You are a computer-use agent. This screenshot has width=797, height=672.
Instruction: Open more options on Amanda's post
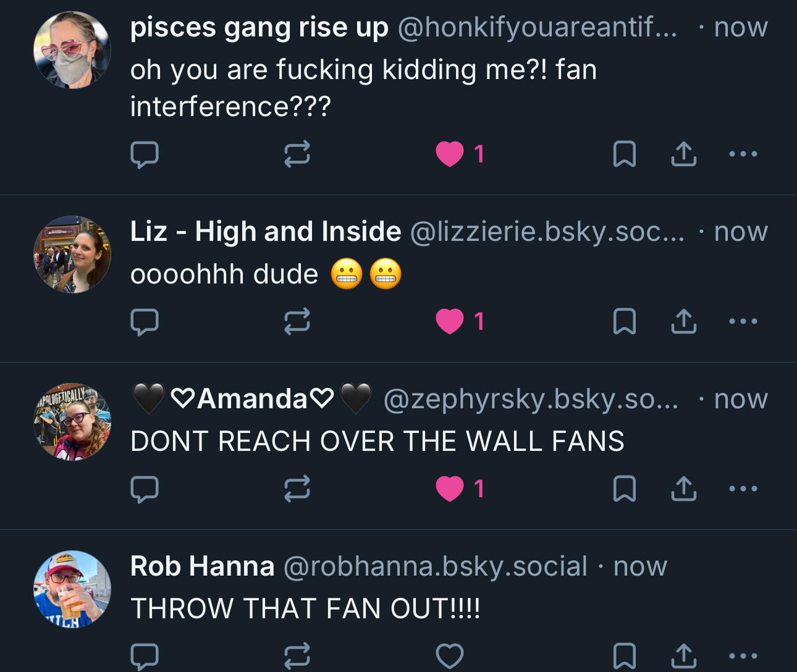pos(743,489)
